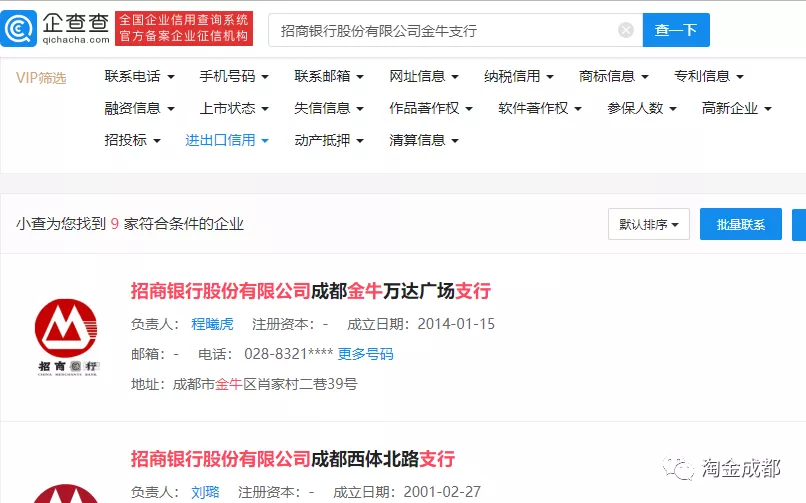Screen dimensions: 806x503
Task: Click the Qichacha logo icon
Action: tap(19, 29)
